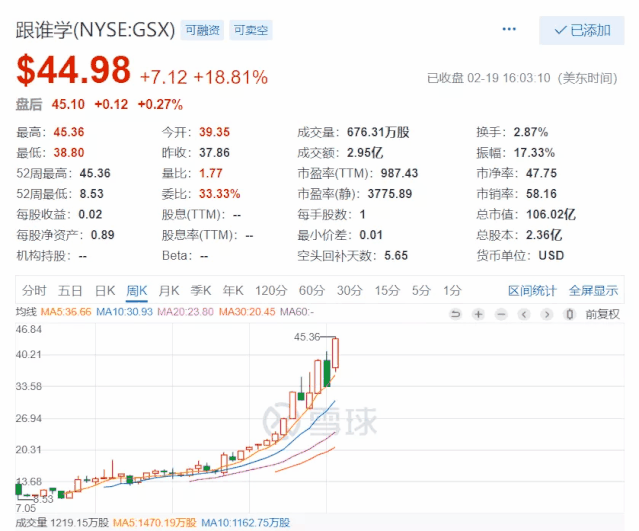Zoom out chart with minus icon
Image resolution: width=639 pixels, height=531 pixels.
click(501, 314)
